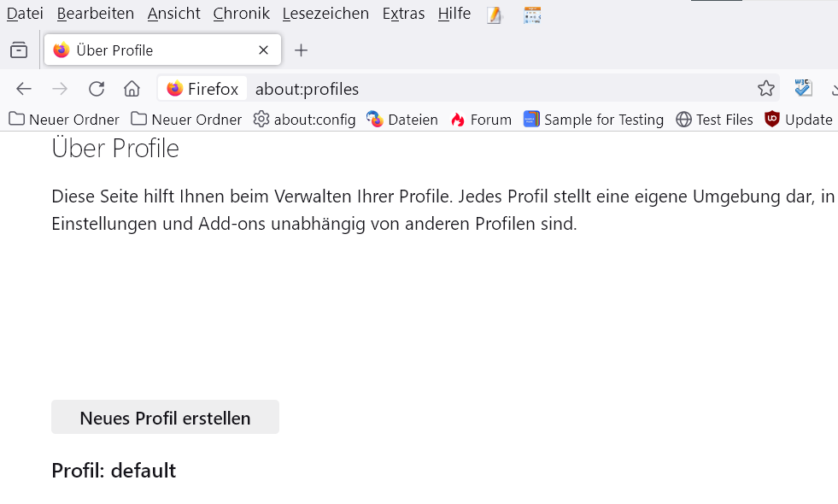Open the Lesezeichen menu
The width and height of the screenshot is (838, 504).
click(325, 14)
